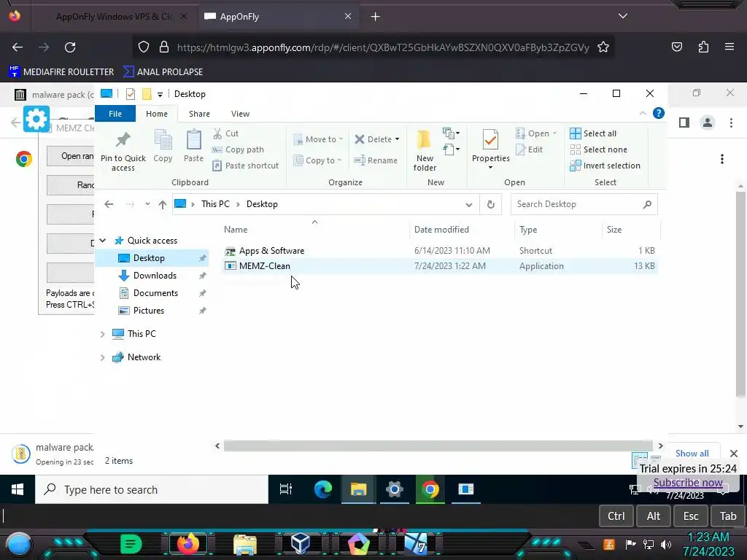Viewport: 747px width, 560px height.
Task: Open Microsoft Edge from taskbar
Action: tap(322, 489)
